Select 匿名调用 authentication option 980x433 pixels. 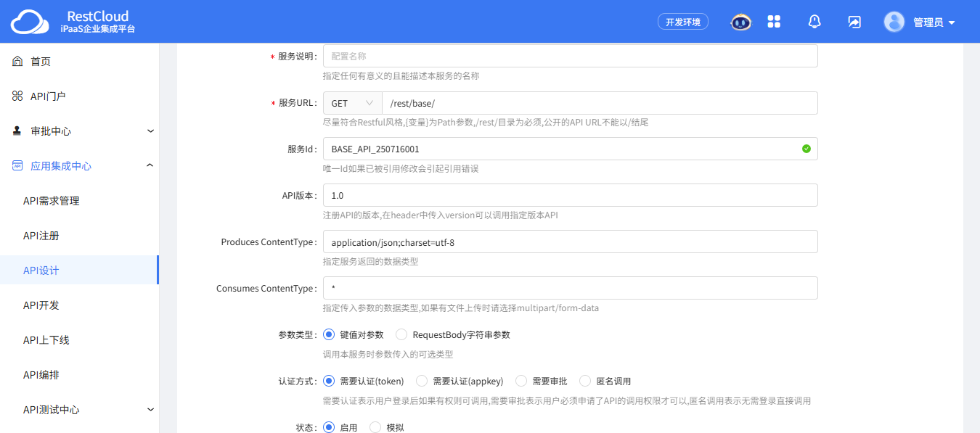(585, 382)
